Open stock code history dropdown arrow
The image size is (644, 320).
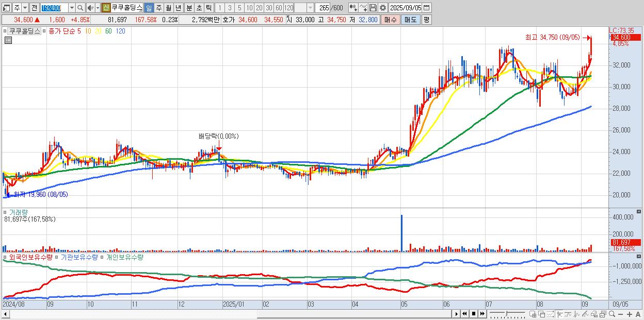pos(72,8)
